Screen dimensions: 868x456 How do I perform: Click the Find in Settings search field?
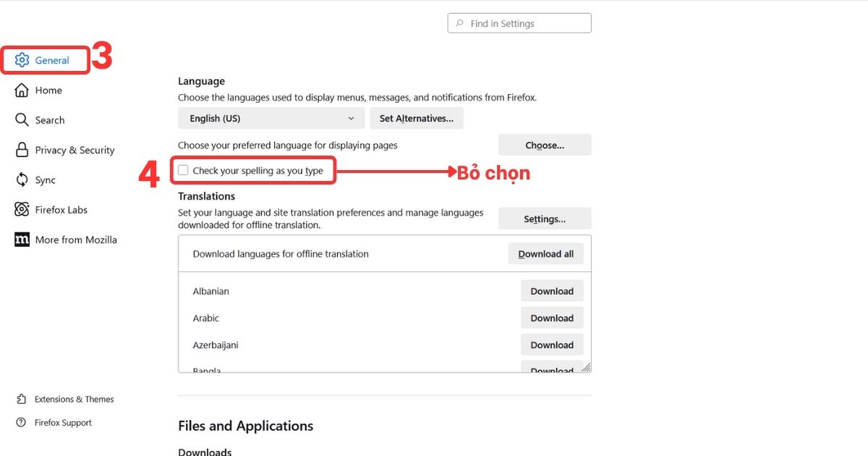519,22
